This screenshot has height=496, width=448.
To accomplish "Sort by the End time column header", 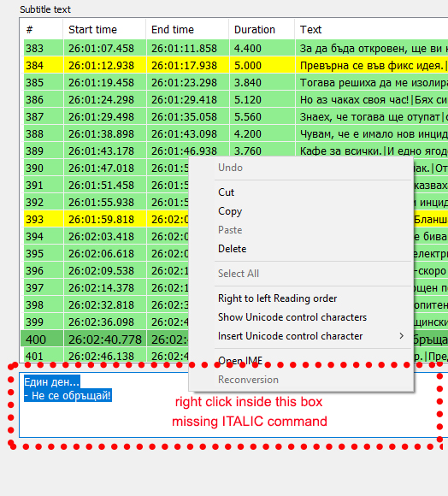I will (x=187, y=29).
